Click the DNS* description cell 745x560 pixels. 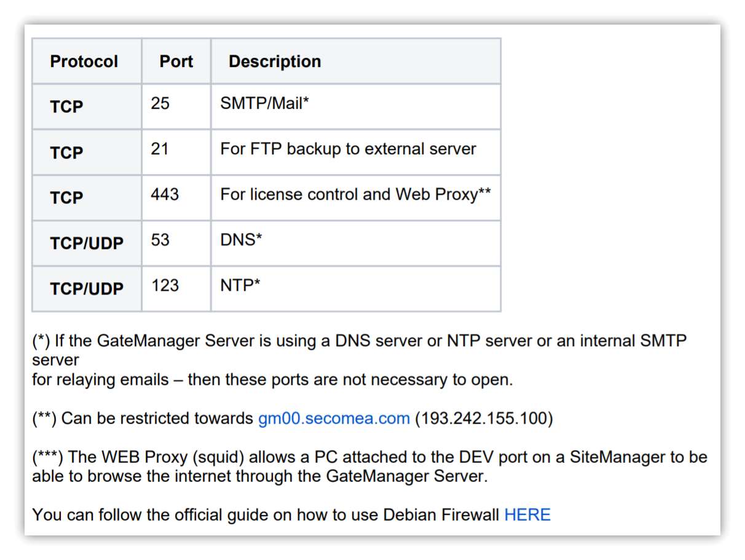tap(356, 243)
